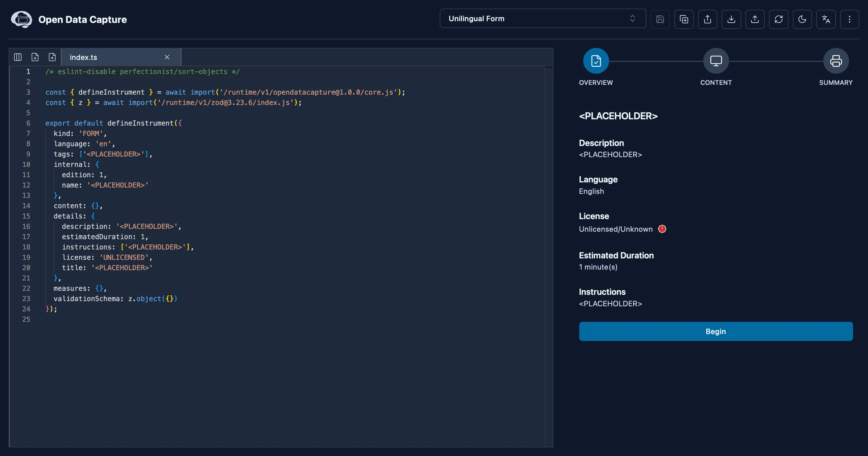Toggle the license warning indicator
This screenshot has width=868, height=456.
tap(662, 229)
